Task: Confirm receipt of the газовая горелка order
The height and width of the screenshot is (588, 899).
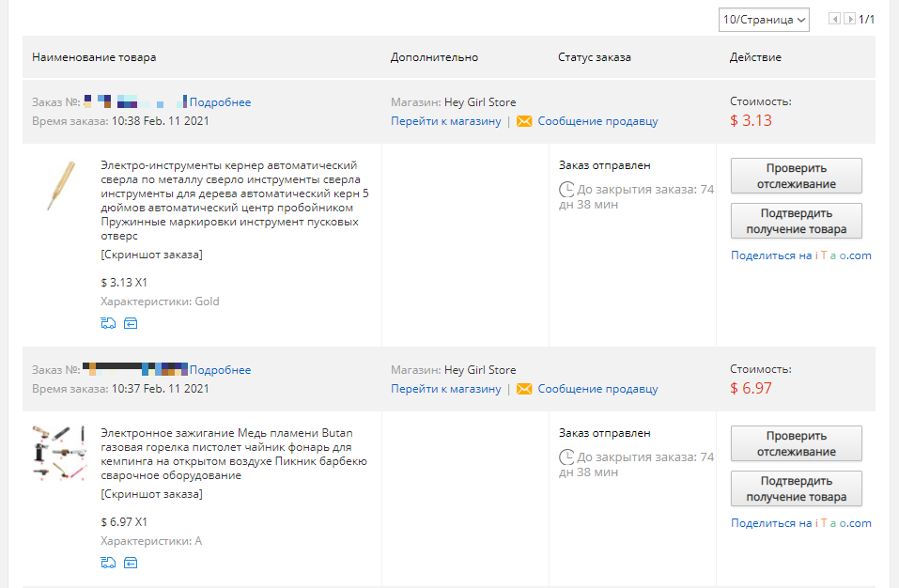Action: click(797, 488)
